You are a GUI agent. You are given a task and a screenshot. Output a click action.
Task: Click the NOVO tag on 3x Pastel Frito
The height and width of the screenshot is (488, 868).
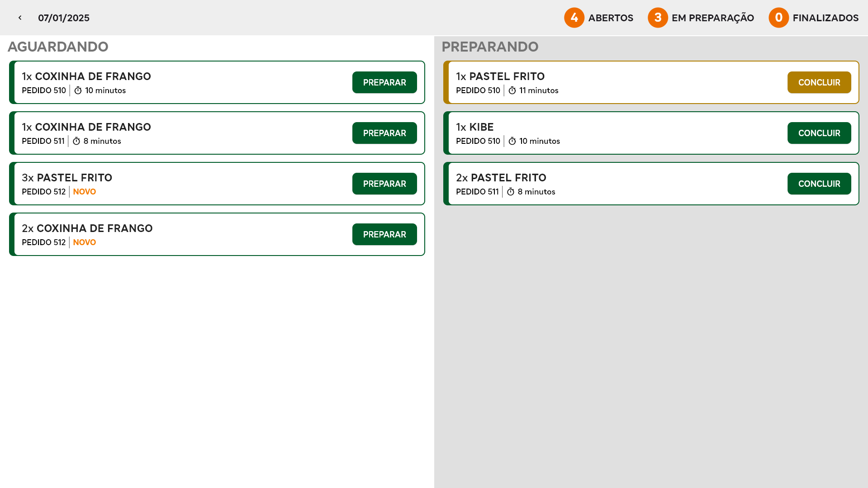pos(85,192)
